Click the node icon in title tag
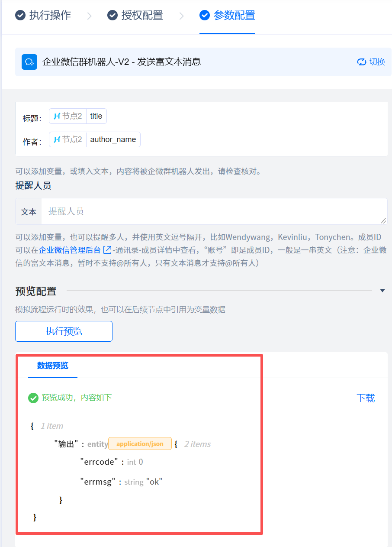The image size is (392, 547). tap(57, 116)
